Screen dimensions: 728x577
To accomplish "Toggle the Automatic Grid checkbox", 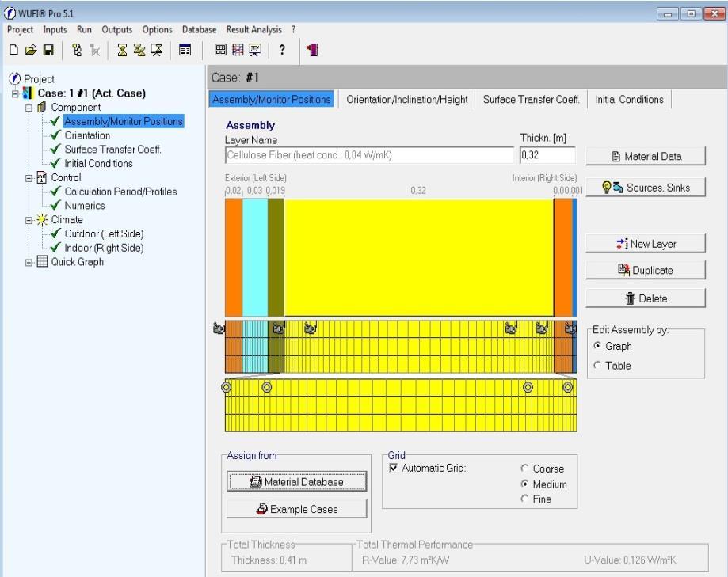I will [393, 468].
